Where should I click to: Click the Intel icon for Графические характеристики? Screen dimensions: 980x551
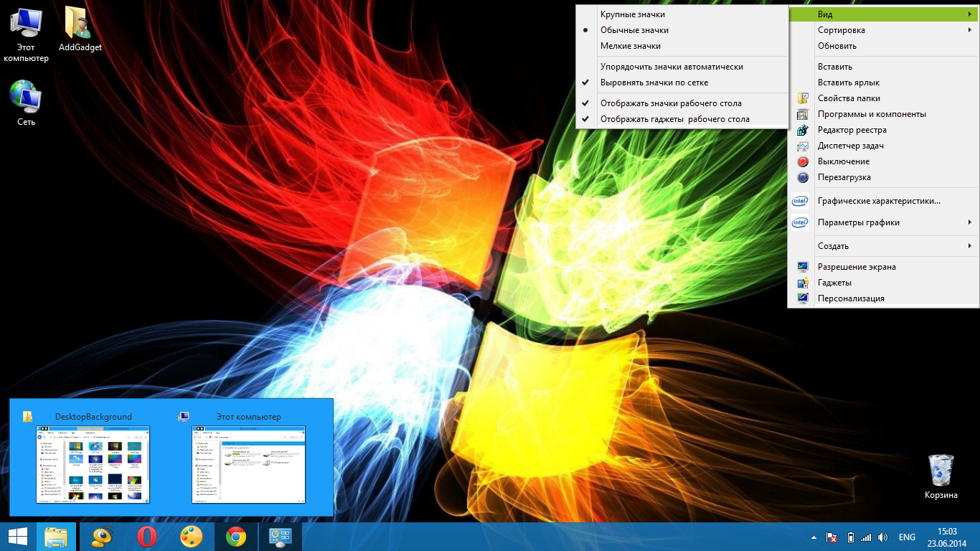pyautogui.click(x=799, y=202)
